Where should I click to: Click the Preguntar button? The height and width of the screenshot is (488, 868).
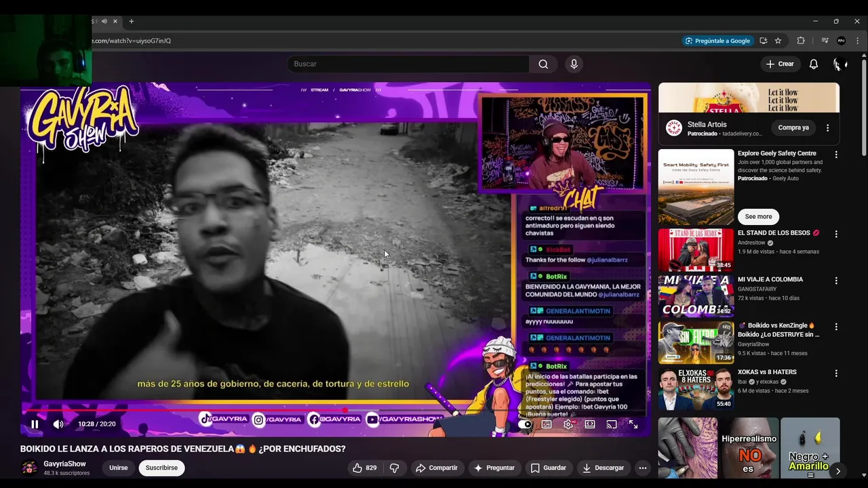pyautogui.click(x=494, y=468)
